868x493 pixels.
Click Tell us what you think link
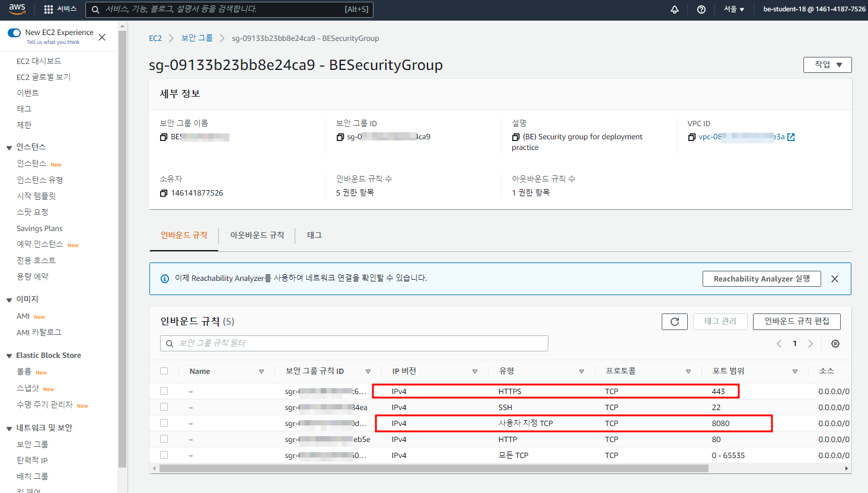click(x=53, y=42)
